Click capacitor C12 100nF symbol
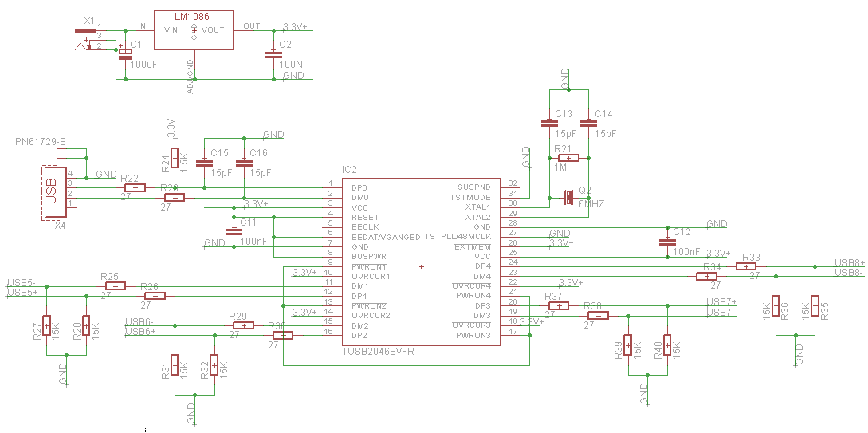This screenshot has height=433, width=868. 667,242
